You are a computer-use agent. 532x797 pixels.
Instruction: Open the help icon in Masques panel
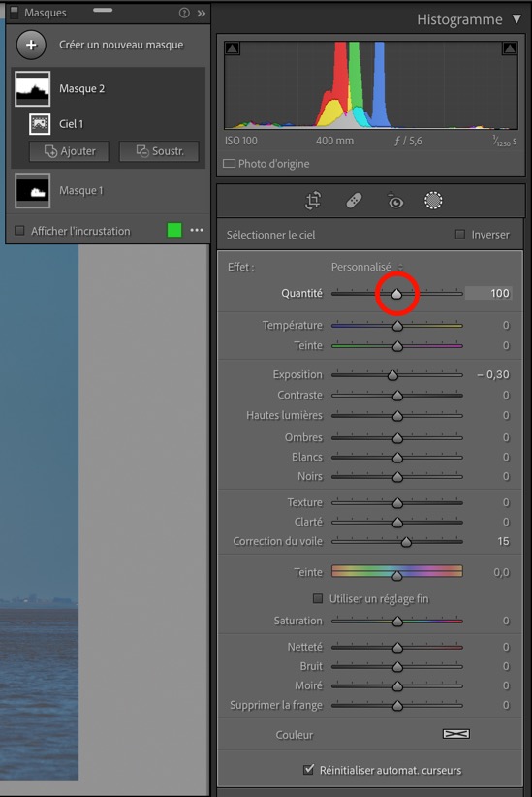click(x=184, y=14)
